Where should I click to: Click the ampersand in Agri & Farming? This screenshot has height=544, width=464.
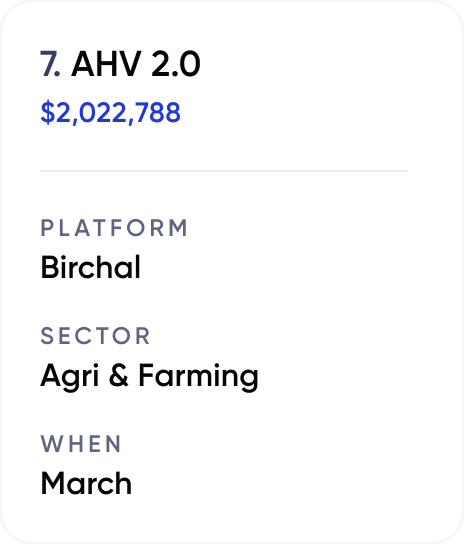coord(119,375)
